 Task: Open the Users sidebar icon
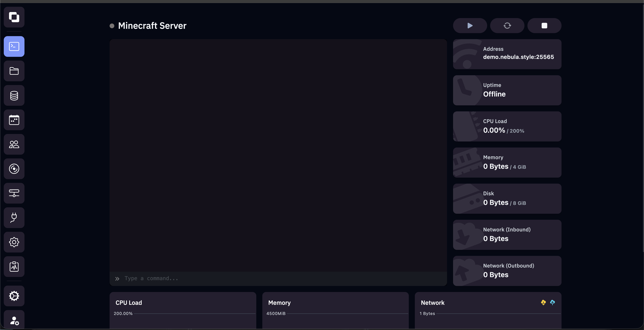(x=14, y=144)
